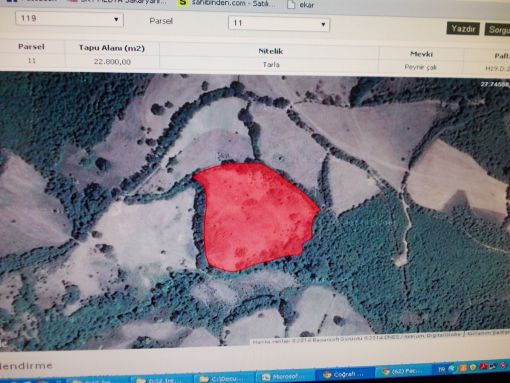Click the Sorgu button
This screenshot has height=383, width=510.
tap(498, 30)
